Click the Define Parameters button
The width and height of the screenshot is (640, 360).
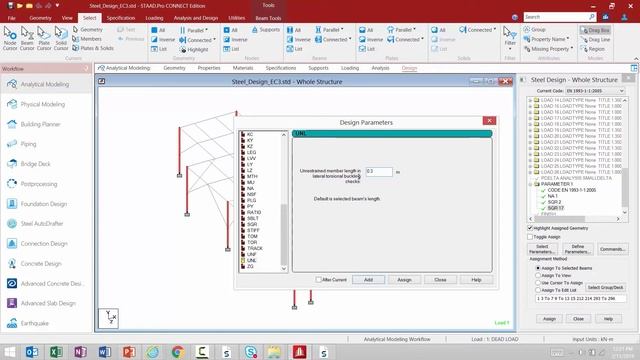point(578,249)
